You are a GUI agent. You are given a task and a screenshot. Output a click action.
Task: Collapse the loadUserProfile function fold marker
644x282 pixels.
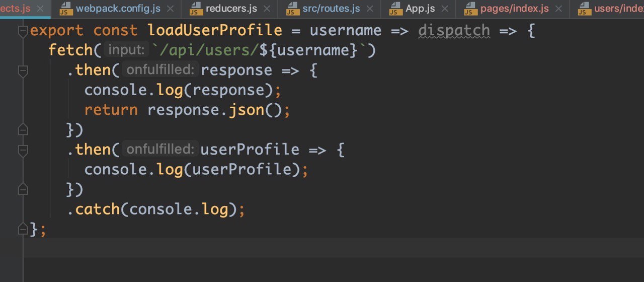(23, 32)
